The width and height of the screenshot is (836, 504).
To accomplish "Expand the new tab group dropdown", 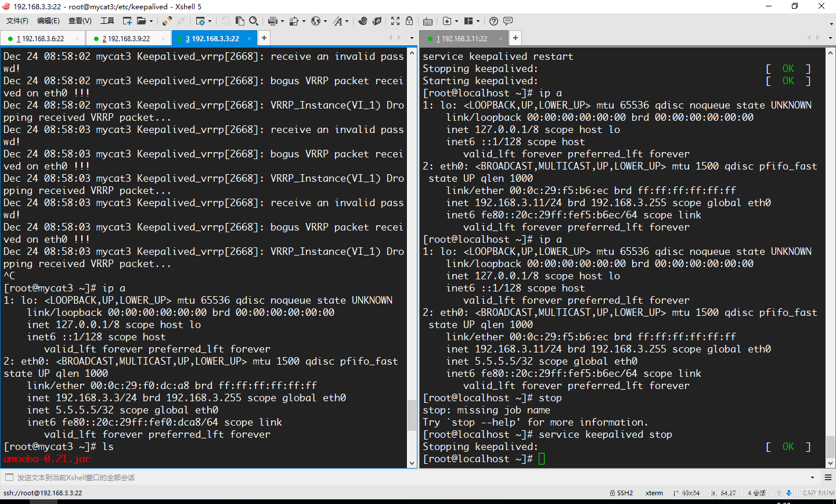I will click(457, 21).
